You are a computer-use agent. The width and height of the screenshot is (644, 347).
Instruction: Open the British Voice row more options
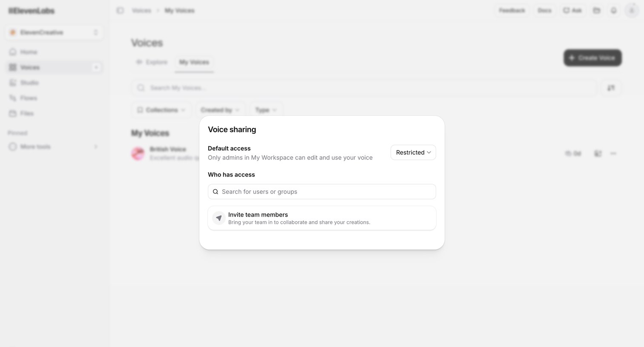coord(613,153)
